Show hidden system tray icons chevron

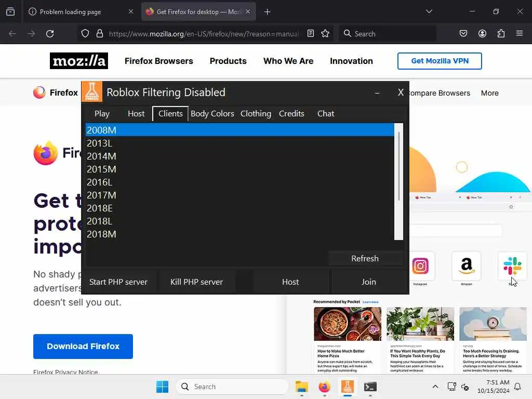click(x=435, y=387)
